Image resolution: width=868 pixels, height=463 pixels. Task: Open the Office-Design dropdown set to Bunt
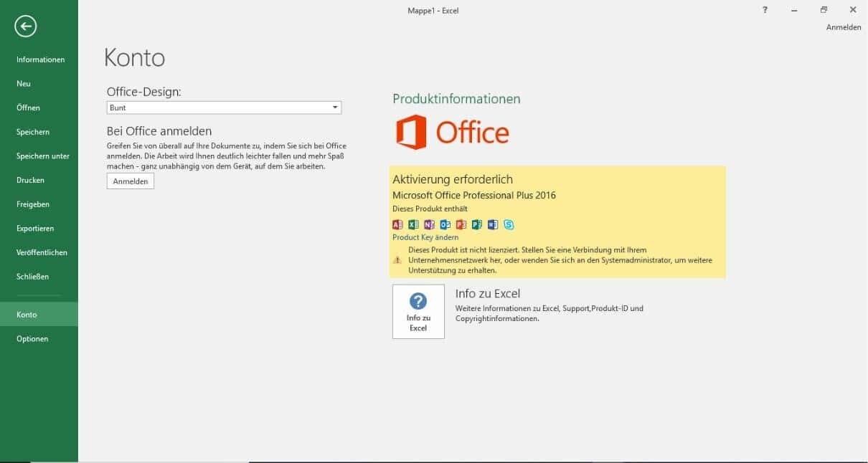[224, 108]
